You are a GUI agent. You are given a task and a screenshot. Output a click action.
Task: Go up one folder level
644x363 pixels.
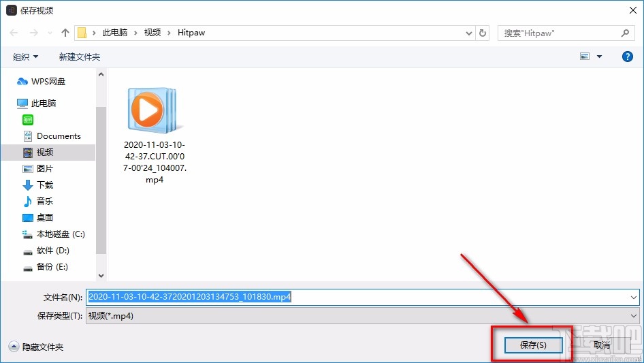(65, 33)
